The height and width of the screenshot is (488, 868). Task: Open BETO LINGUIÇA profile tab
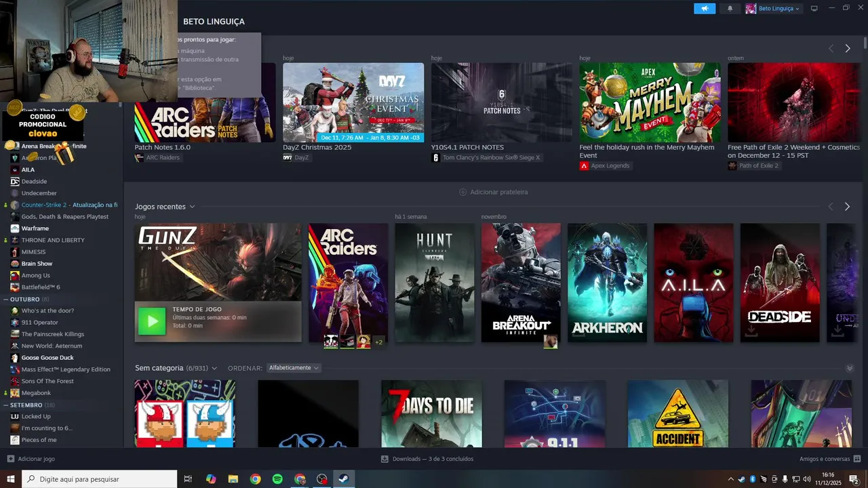coord(214,22)
